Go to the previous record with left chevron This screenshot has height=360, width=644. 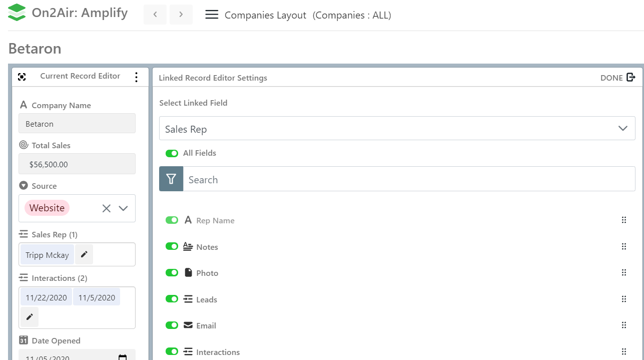[x=155, y=15]
